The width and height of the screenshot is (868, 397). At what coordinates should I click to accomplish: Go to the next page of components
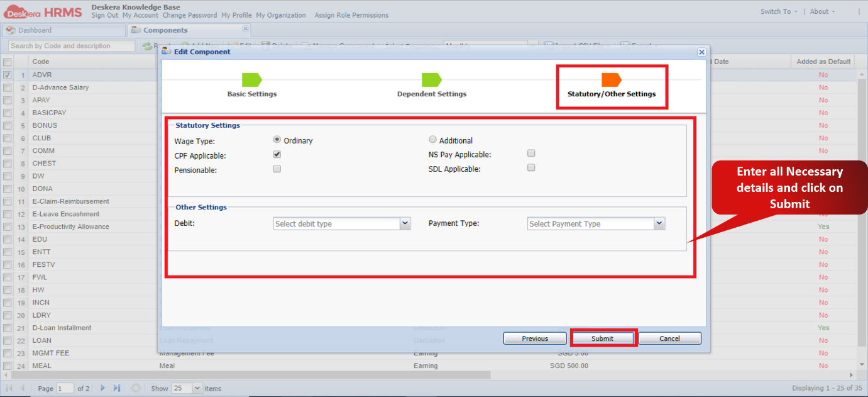pos(102,388)
